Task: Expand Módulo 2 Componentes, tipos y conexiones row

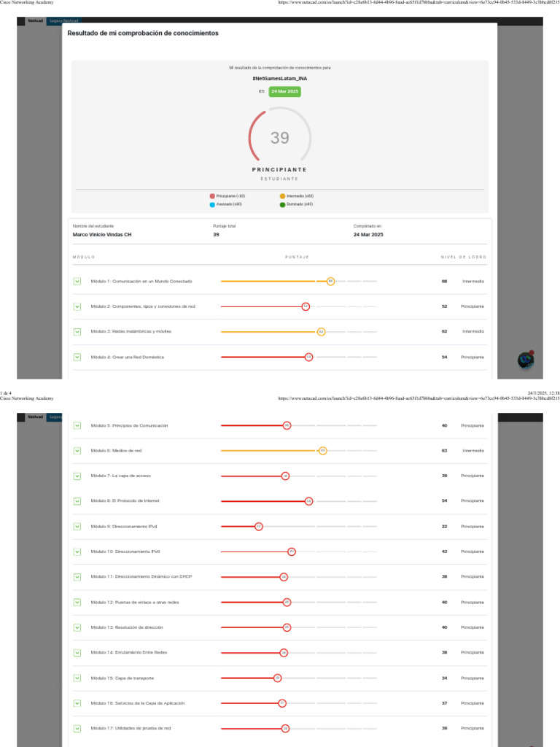Action: click(77, 307)
